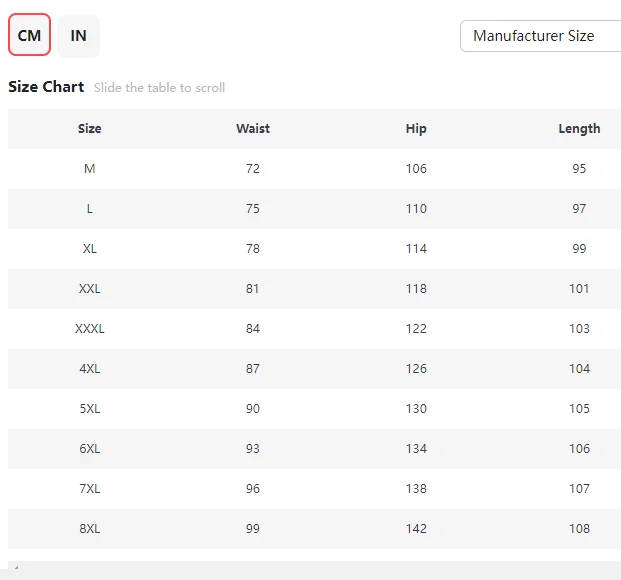The height and width of the screenshot is (580, 621).
Task: Select the L size row
Action: [314, 209]
